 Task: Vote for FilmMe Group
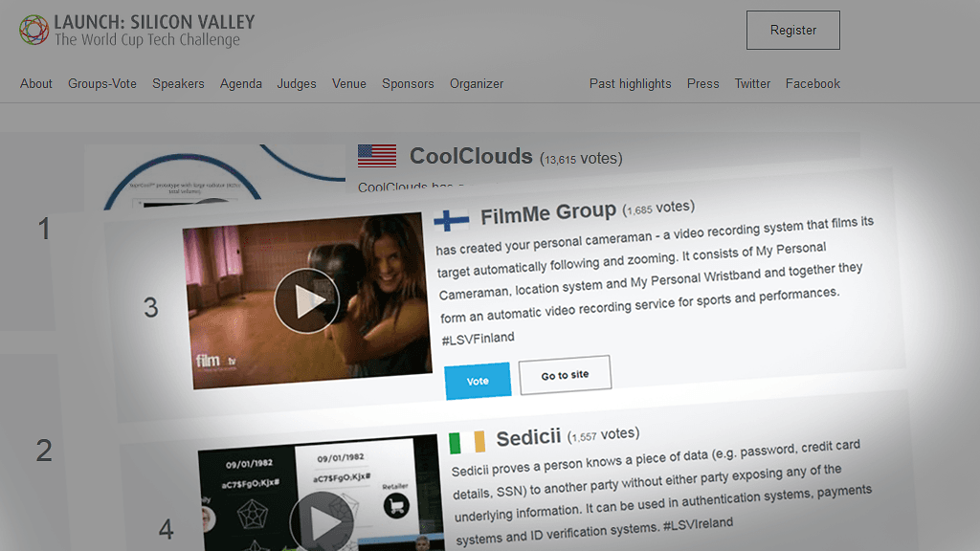coord(478,381)
